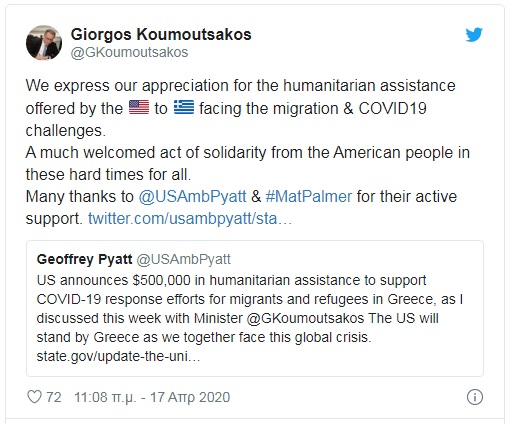
Task: Click the Greek flag emoji
Action: click(x=184, y=108)
